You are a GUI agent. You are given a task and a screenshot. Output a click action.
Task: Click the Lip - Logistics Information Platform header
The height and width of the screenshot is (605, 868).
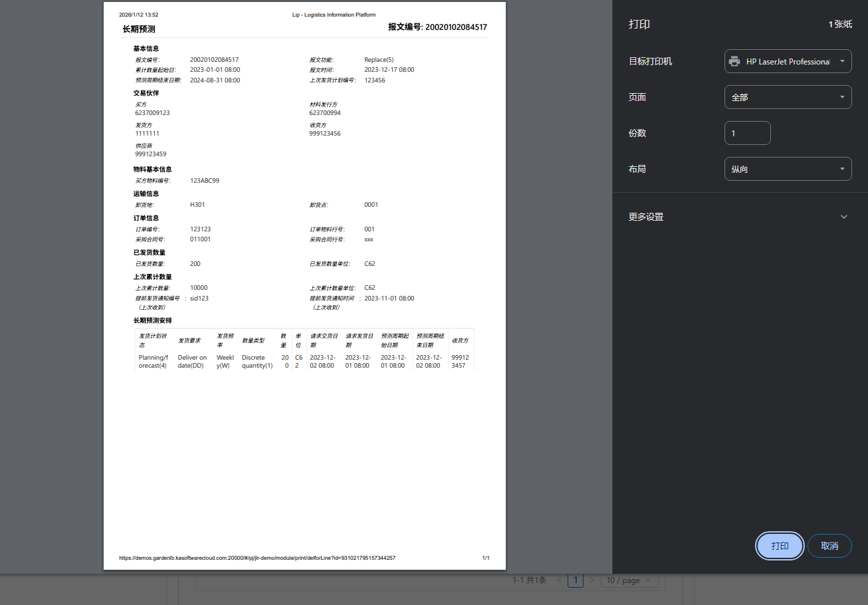tap(334, 15)
